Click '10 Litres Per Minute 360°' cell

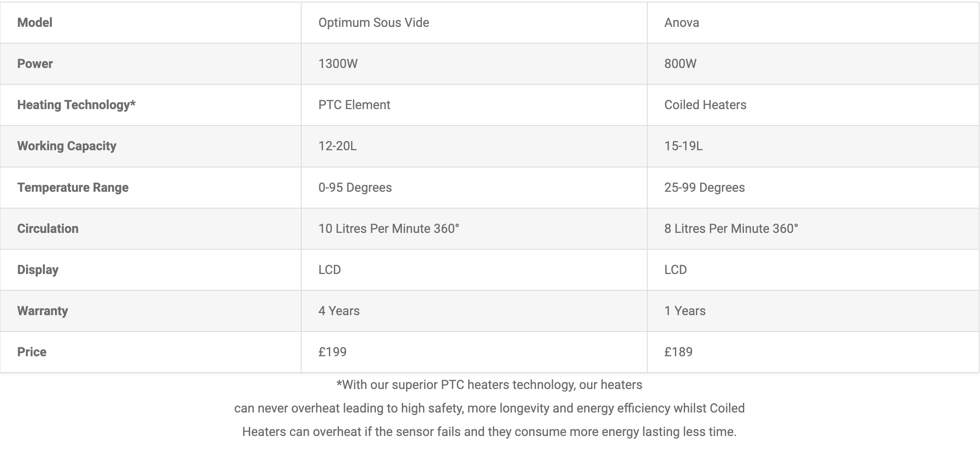388,229
